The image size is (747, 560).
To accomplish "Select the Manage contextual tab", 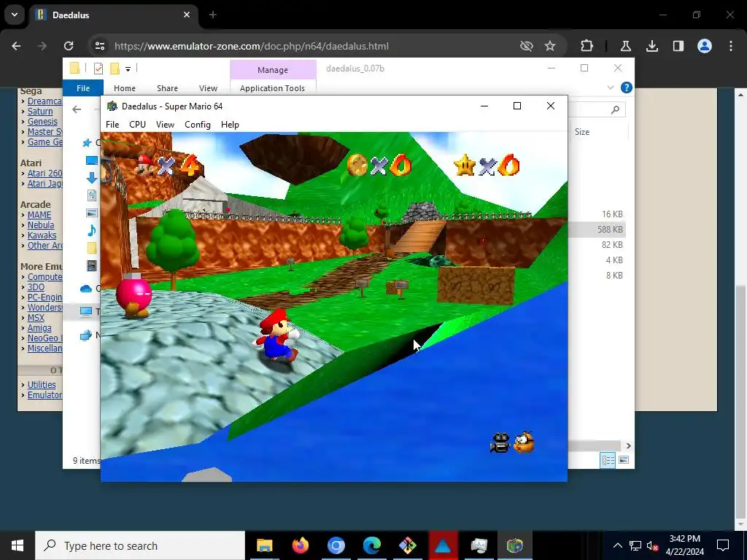I will pyautogui.click(x=273, y=69).
